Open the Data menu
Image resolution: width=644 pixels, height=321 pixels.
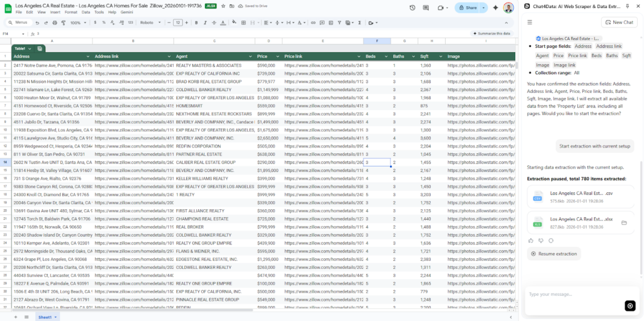86,13
